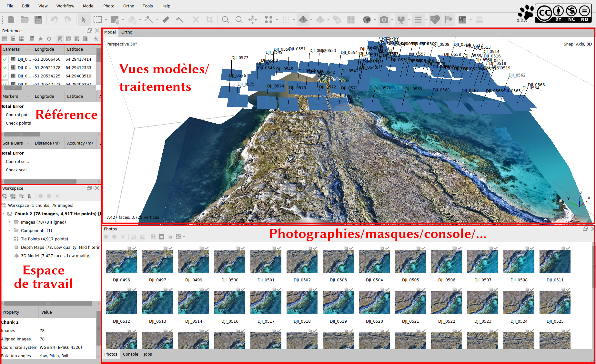Image resolution: width=596 pixels, height=364 pixels.
Task: Expand the Components (1) folder
Action: click(x=10, y=230)
